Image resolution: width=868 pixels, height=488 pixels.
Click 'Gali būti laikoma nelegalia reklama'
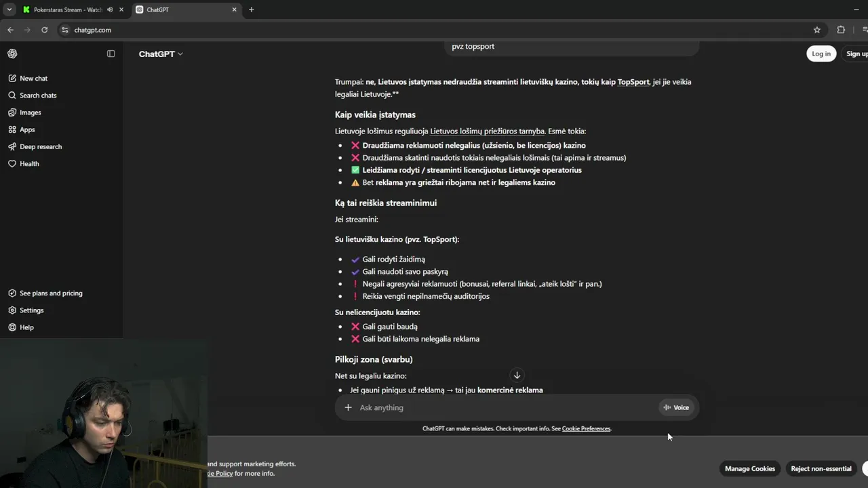click(x=421, y=339)
